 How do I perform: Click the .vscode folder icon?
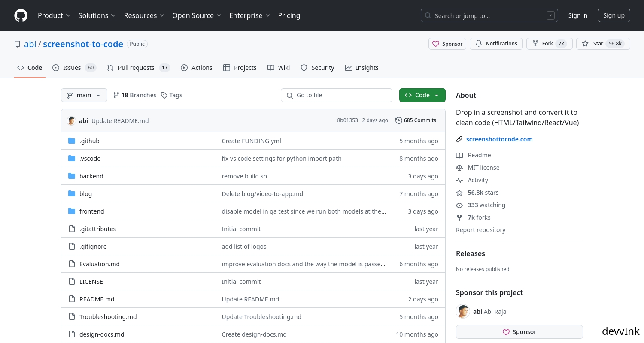72,159
